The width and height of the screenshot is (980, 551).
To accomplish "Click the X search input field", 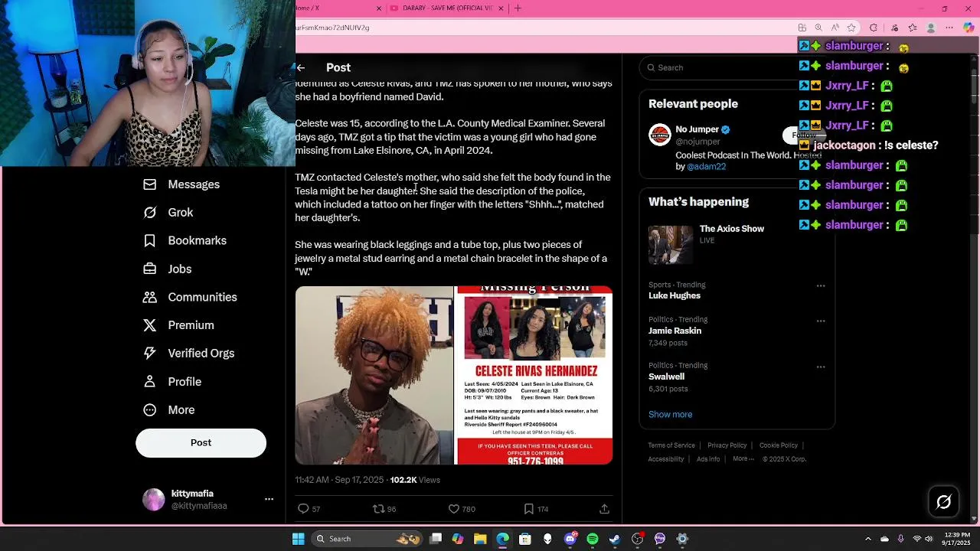I will [x=720, y=67].
